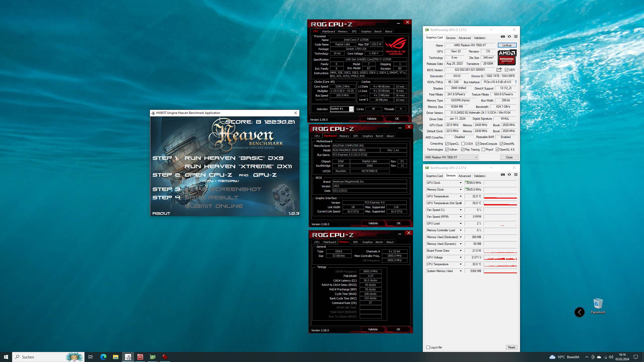This screenshot has width=644, height=362.
Task: Open Papierkorb recycle bin on desktop
Action: click(x=598, y=306)
